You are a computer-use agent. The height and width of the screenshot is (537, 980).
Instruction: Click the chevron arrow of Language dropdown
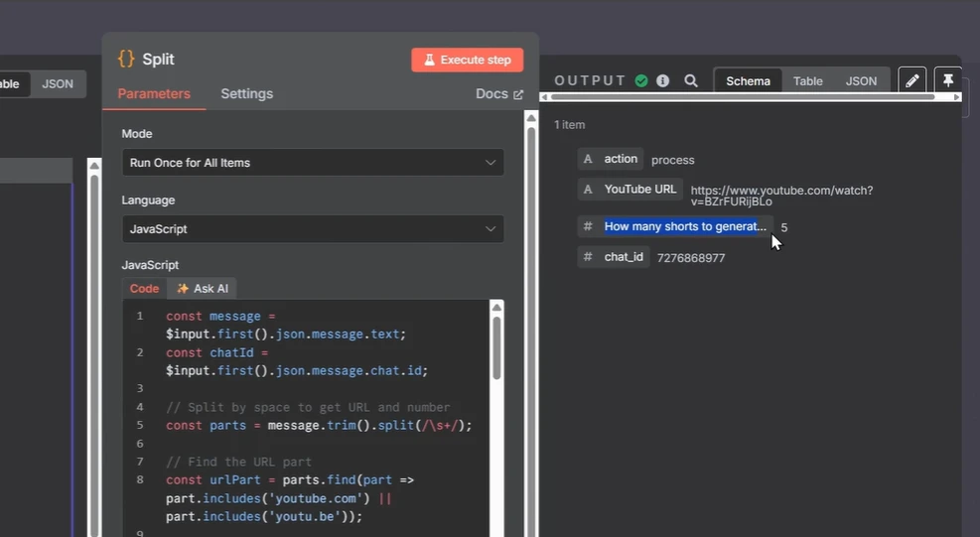(x=490, y=229)
